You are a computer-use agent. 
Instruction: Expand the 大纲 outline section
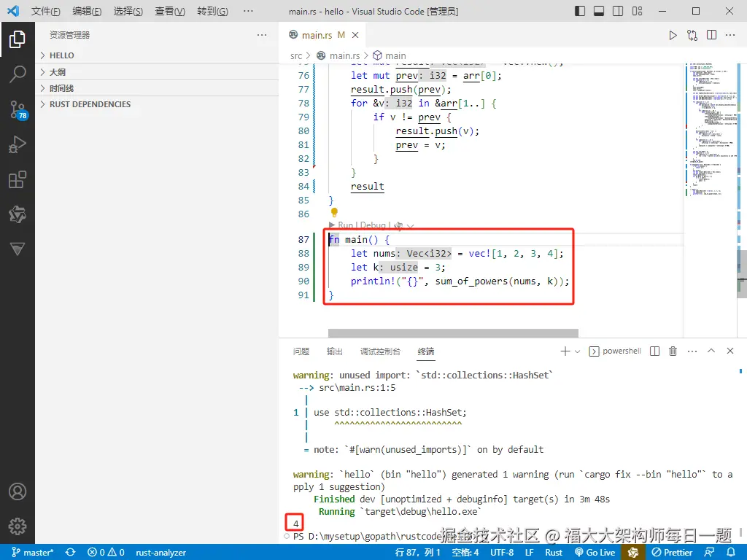[158, 72]
